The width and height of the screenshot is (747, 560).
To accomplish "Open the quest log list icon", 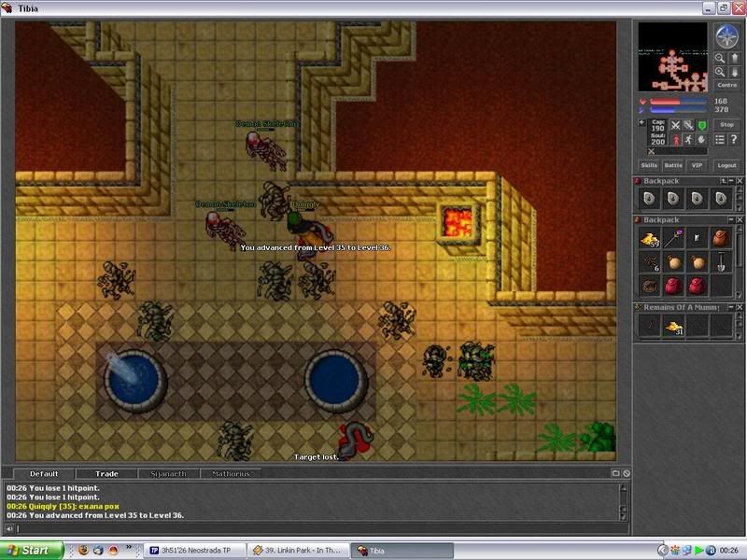I will (x=720, y=139).
